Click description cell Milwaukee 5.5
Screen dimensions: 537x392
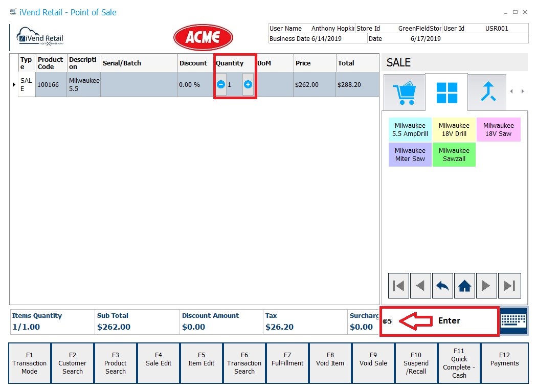coord(83,84)
